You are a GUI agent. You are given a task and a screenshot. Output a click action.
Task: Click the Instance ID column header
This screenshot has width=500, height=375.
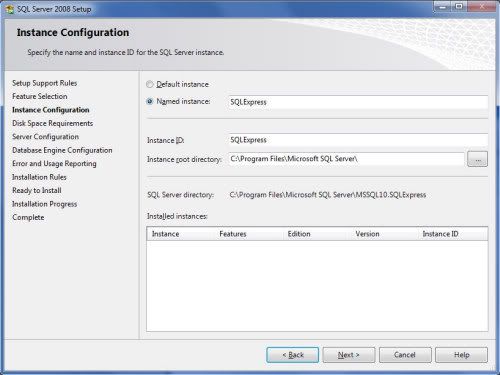(453, 234)
